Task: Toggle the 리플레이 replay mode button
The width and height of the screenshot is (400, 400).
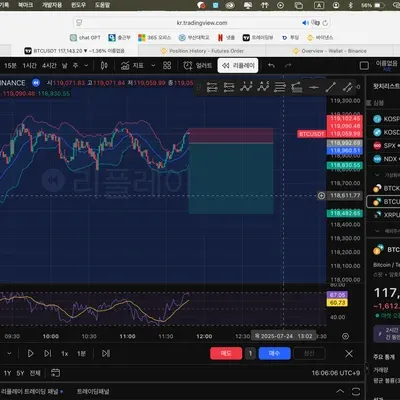Action: point(239,66)
